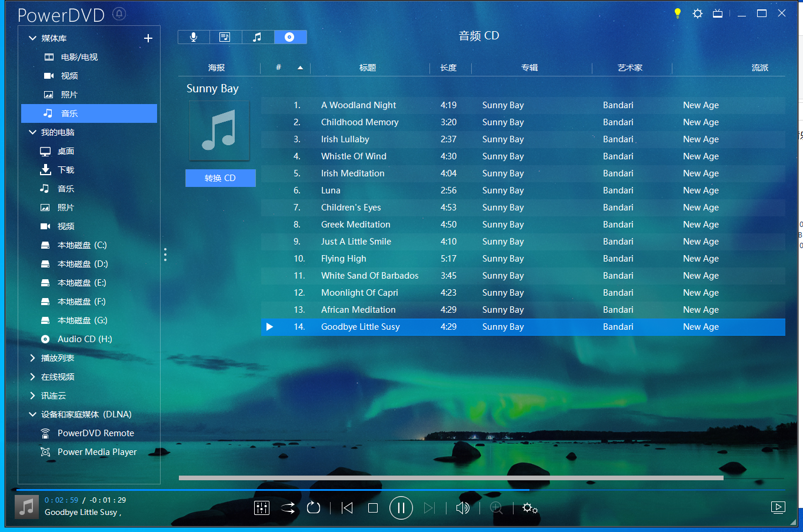Sort by 艺术家 column header

point(630,68)
